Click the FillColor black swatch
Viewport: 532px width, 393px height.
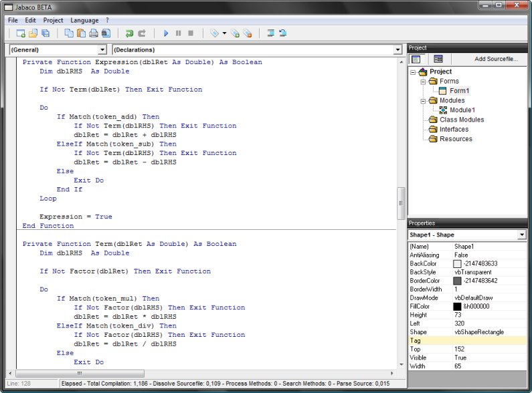click(457, 307)
